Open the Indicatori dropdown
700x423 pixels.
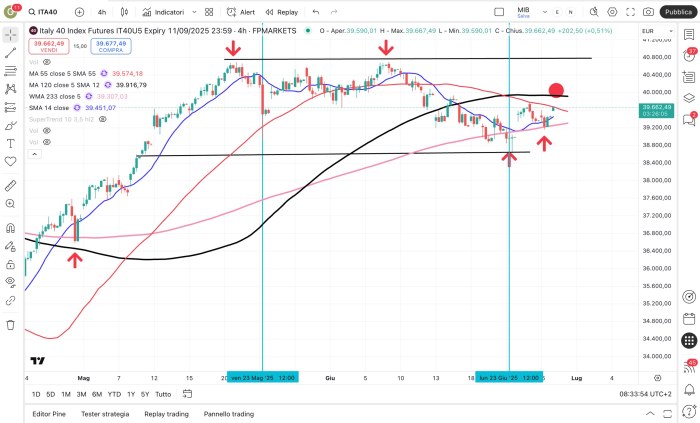tap(158, 12)
